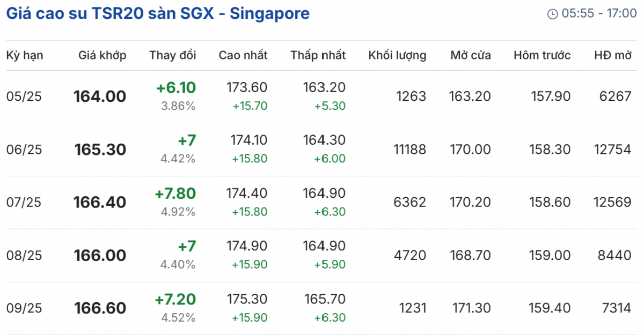Click the title Giá cao su TSR20 sàn SGX

pos(157,13)
